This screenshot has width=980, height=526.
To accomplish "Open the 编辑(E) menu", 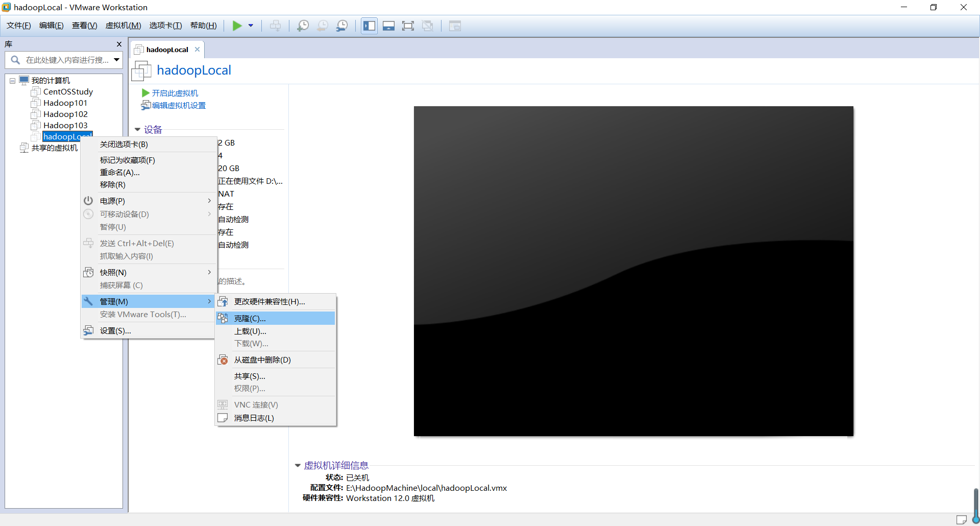I will 51,26.
